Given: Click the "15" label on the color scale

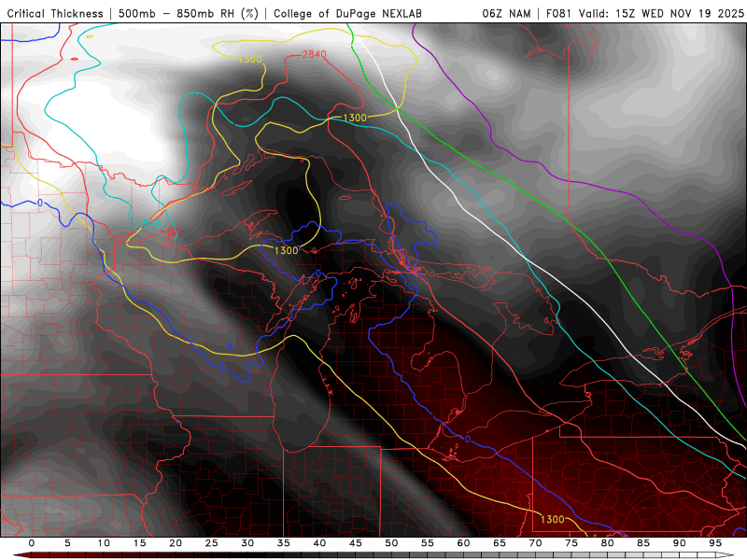Looking at the screenshot, I should [139, 543].
